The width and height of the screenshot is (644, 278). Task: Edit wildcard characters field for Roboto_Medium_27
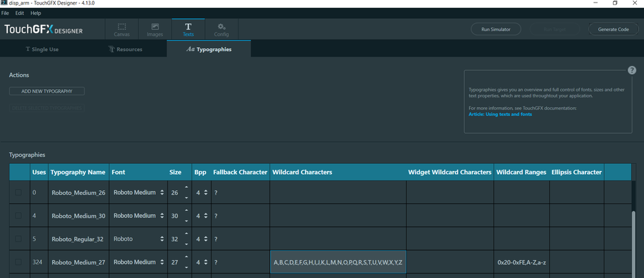tap(338, 262)
